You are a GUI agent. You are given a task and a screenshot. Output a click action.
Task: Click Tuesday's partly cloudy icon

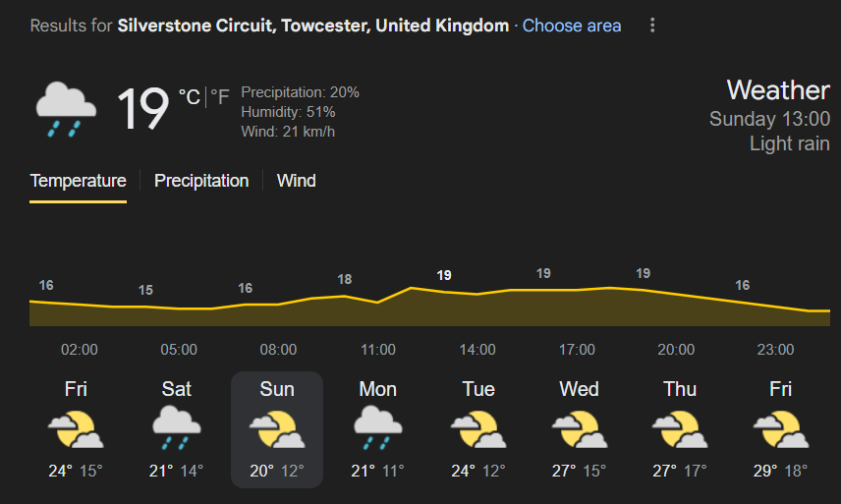tap(478, 429)
